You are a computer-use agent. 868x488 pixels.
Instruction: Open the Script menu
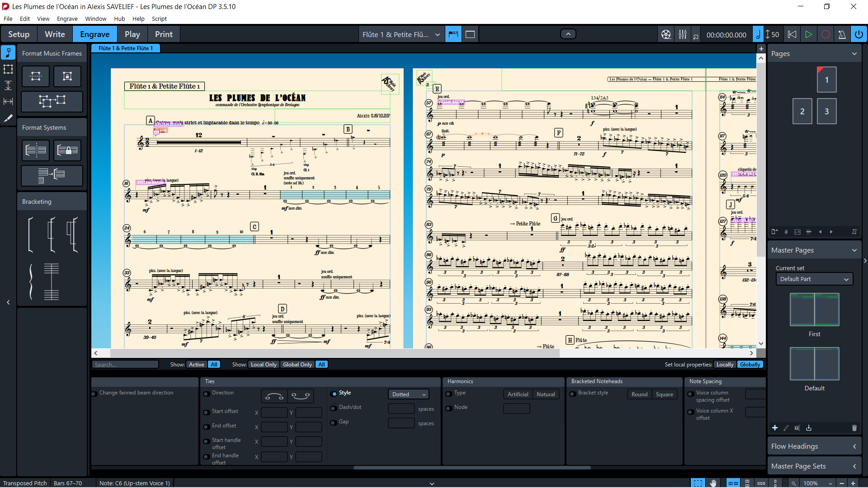(159, 19)
